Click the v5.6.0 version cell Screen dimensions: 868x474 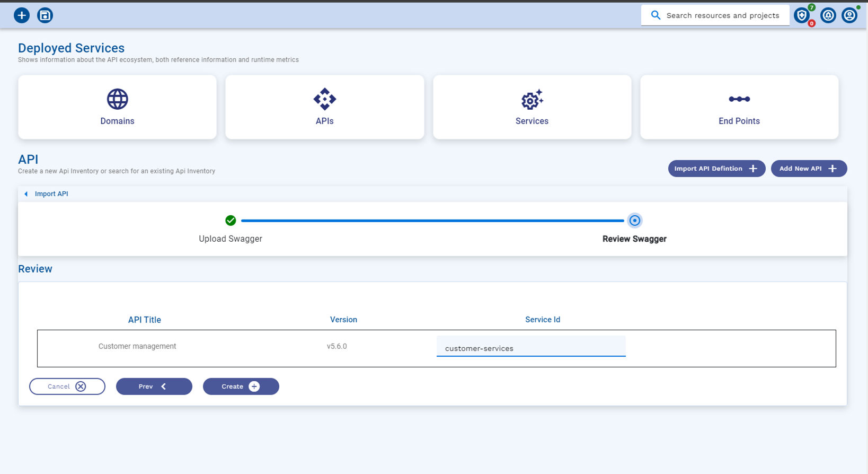pos(337,346)
